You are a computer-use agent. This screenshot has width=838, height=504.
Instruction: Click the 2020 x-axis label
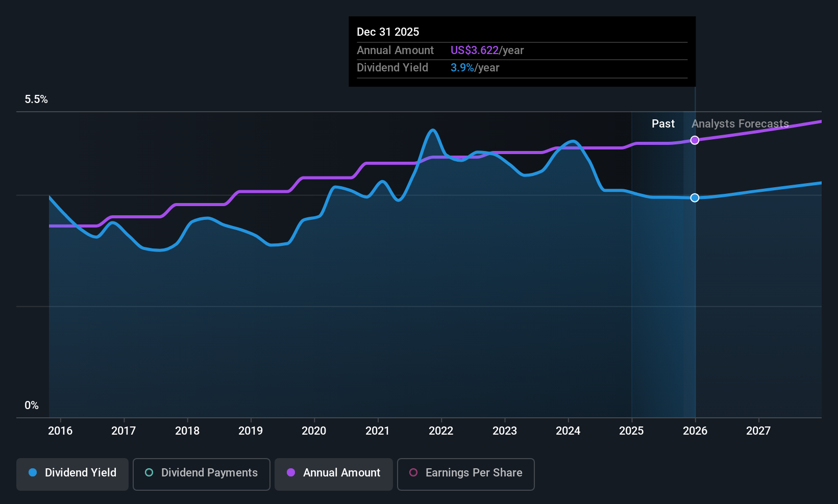click(314, 431)
